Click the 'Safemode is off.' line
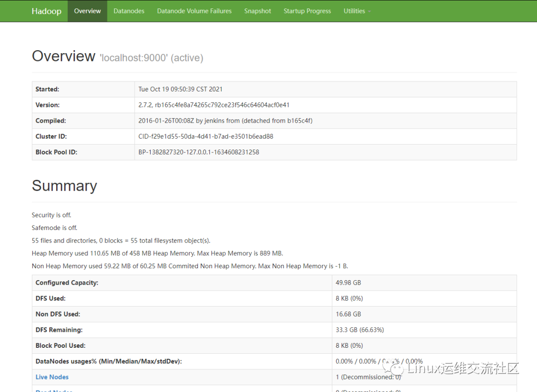The height and width of the screenshot is (392, 537). click(x=55, y=228)
